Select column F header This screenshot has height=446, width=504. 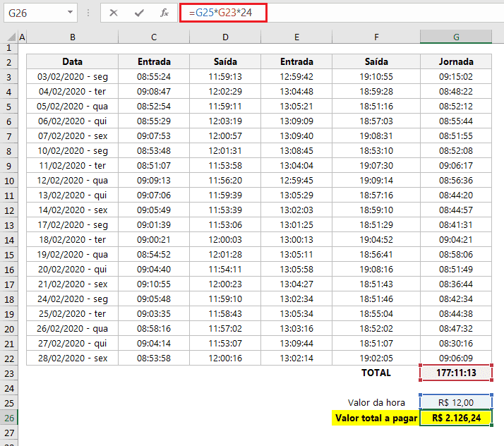[376, 37]
